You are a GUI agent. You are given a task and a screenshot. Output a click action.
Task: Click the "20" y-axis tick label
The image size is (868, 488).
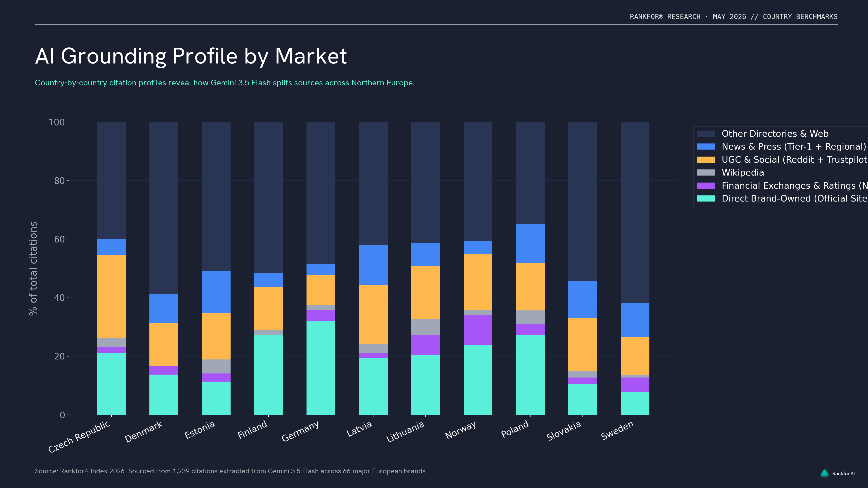coord(59,357)
